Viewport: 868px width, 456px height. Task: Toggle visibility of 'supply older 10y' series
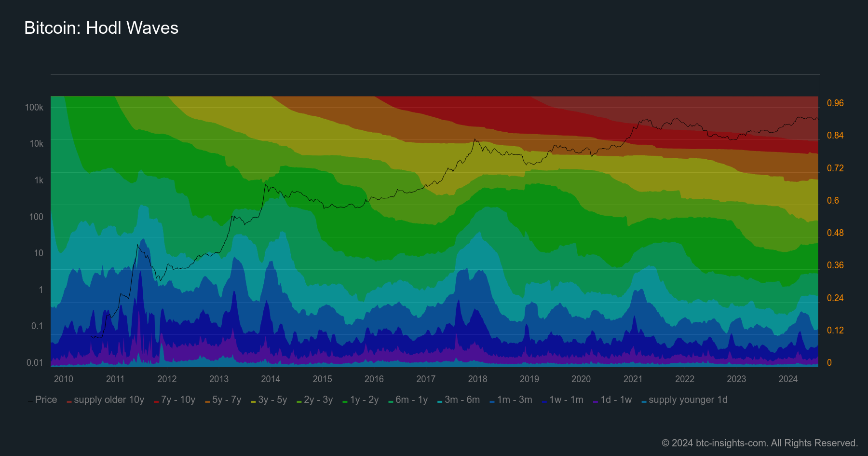[x=108, y=400]
